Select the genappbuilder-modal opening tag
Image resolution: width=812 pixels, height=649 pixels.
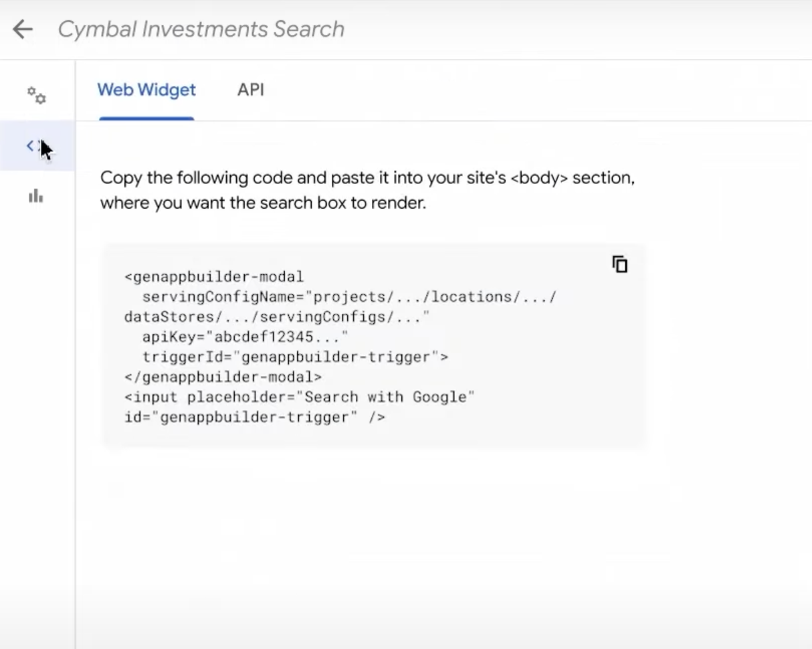pyautogui.click(x=213, y=276)
